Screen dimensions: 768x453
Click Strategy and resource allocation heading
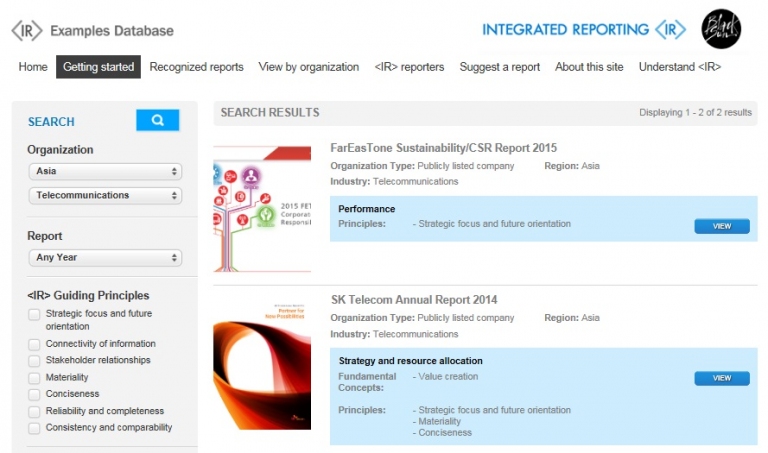pyautogui.click(x=410, y=361)
